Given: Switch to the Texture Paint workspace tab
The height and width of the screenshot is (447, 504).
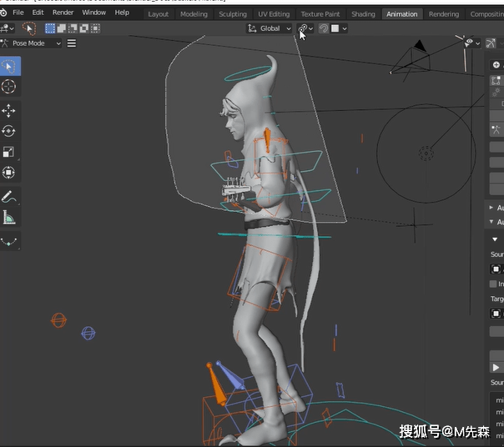Looking at the screenshot, I should click(x=320, y=14).
